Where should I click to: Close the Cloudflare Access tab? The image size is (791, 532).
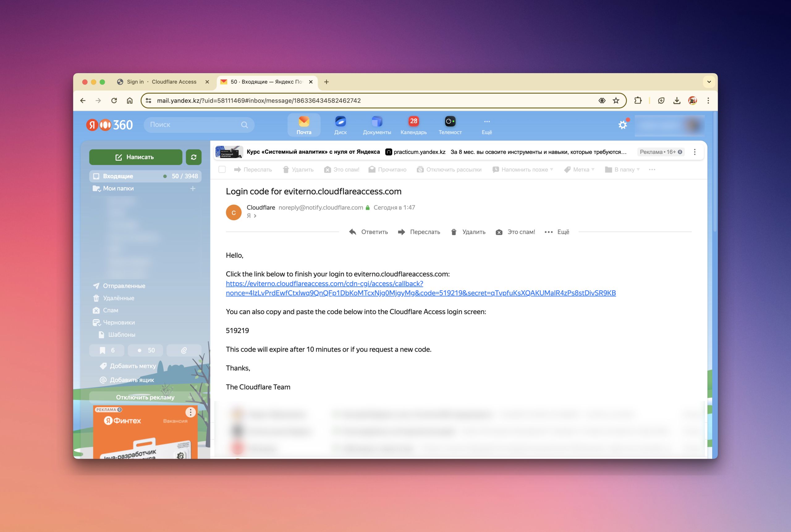207,82
